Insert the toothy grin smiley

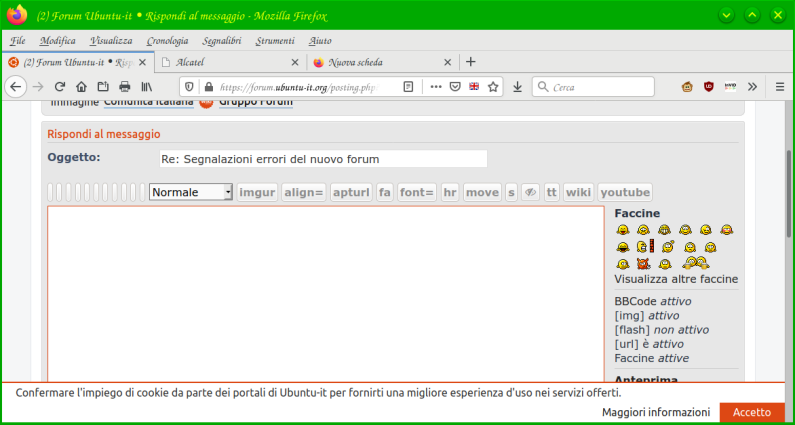[664, 230]
